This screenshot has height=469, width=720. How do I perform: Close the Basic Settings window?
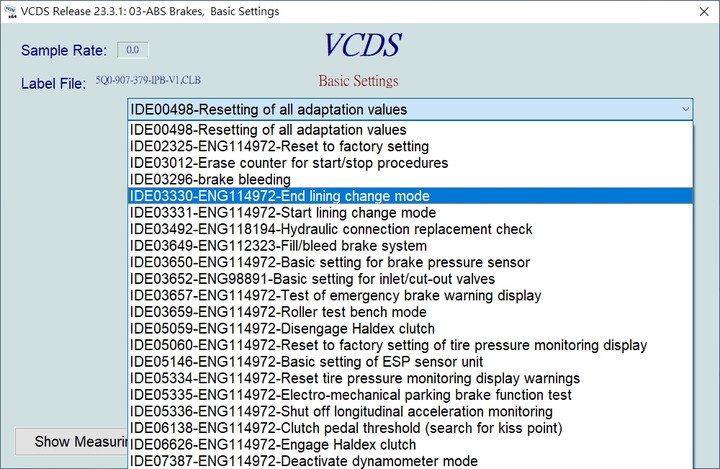(x=704, y=11)
